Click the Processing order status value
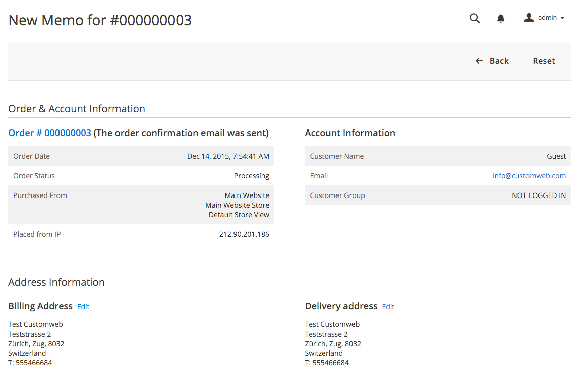 click(x=251, y=176)
